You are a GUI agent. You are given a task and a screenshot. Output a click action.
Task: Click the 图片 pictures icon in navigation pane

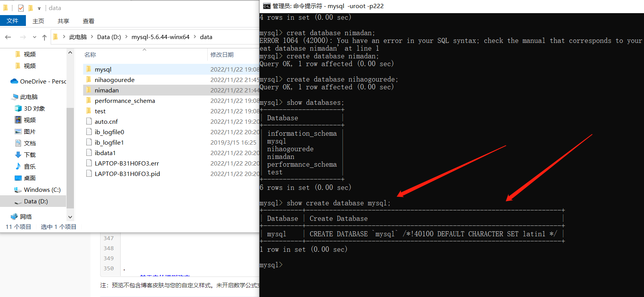point(18,131)
